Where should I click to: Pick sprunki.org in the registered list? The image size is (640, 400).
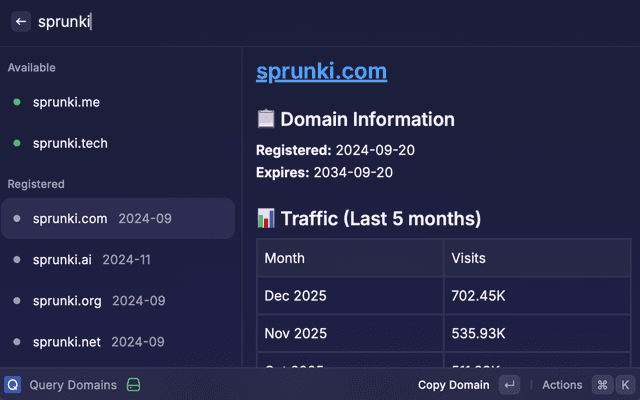(x=98, y=300)
